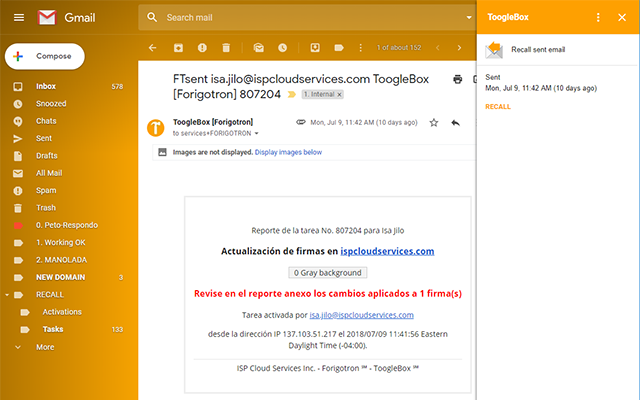This screenshot has height=400, width=640.
Task: Go to older message arrow
Action: pyautogui.click(x=459, y=48)
